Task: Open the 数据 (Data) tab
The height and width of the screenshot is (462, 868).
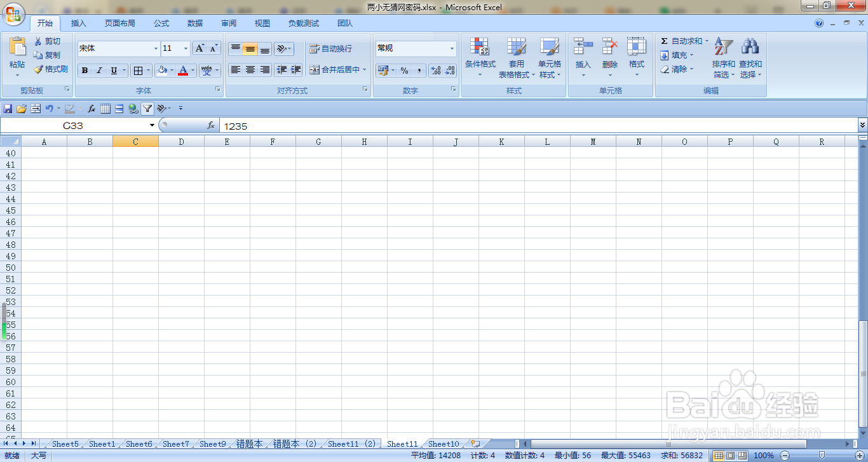Action: click(x=195, y=24)
